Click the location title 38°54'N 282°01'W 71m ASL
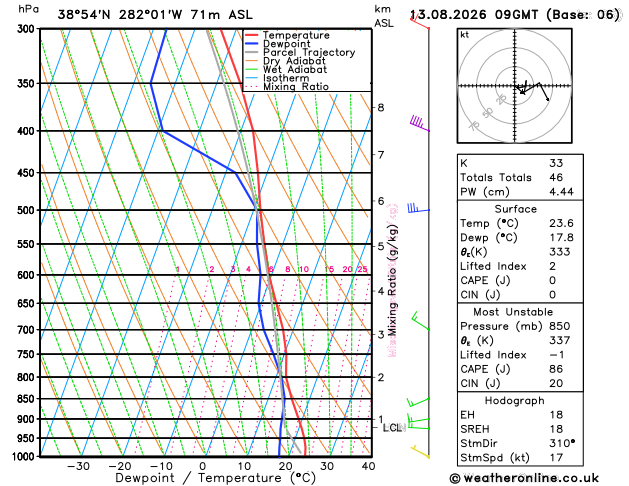 point(155,15)
